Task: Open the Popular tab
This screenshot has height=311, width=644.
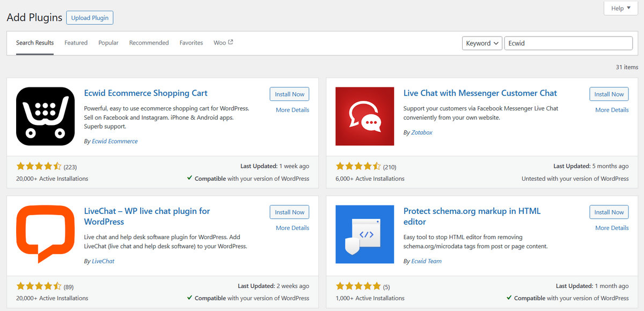Action: (108, 43)
